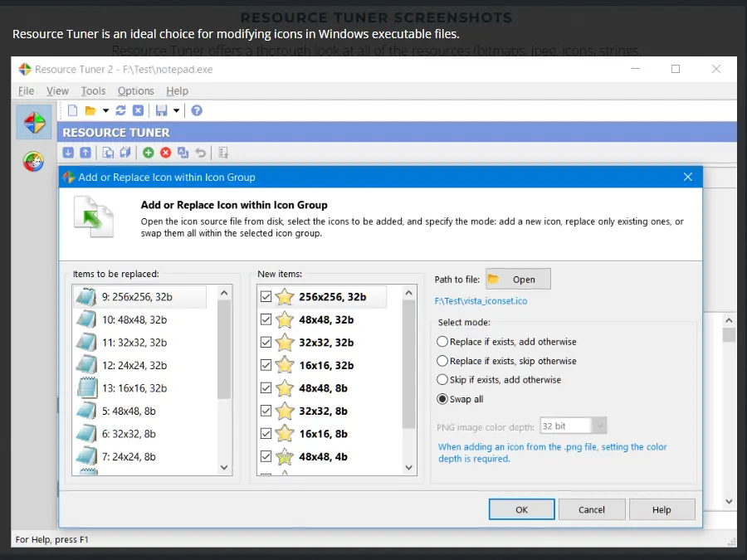Uncheck the 32x32, 32b new item checkbox
Viewport: 747px width, 560px height.
click(266, 343)
